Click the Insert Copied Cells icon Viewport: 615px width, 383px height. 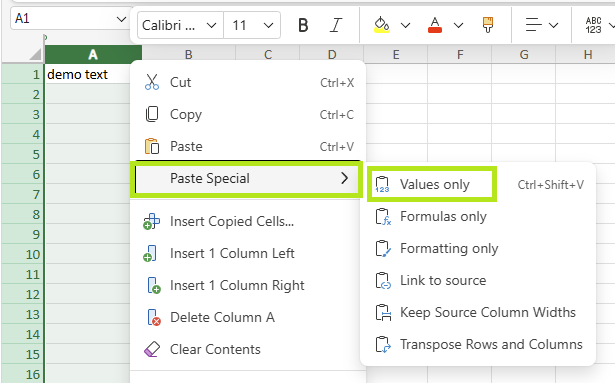pyautogui.click(x=152, y=221)
